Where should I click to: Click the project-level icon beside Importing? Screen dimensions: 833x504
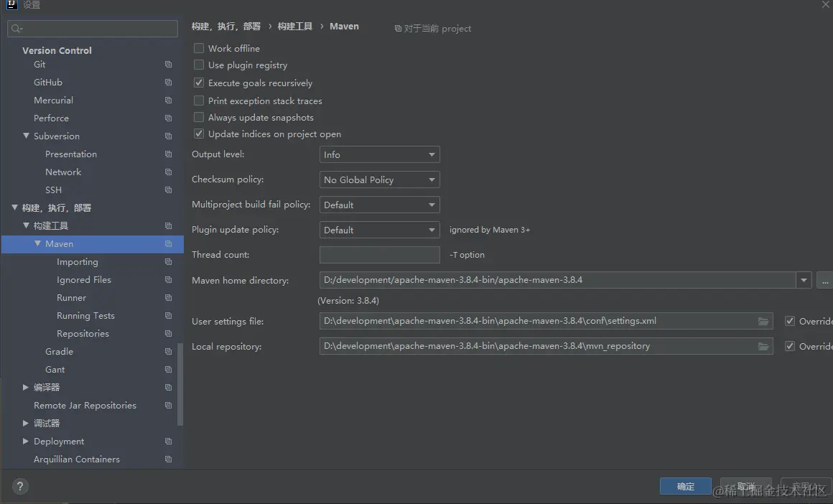point(169,262)
